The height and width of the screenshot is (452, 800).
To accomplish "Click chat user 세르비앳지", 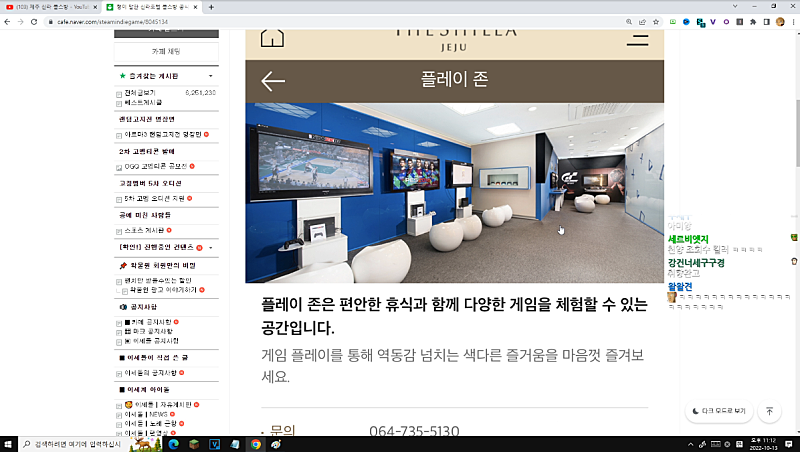I will [x=688, y=239].
